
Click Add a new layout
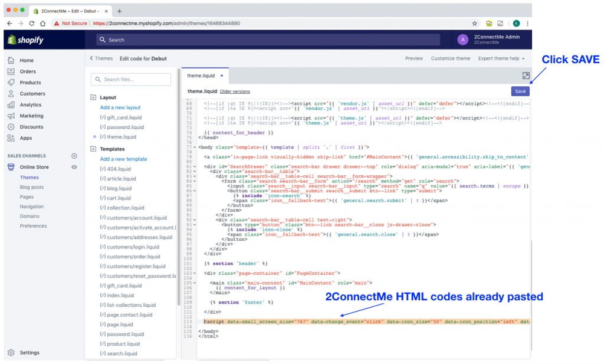(x=120, y=107)
